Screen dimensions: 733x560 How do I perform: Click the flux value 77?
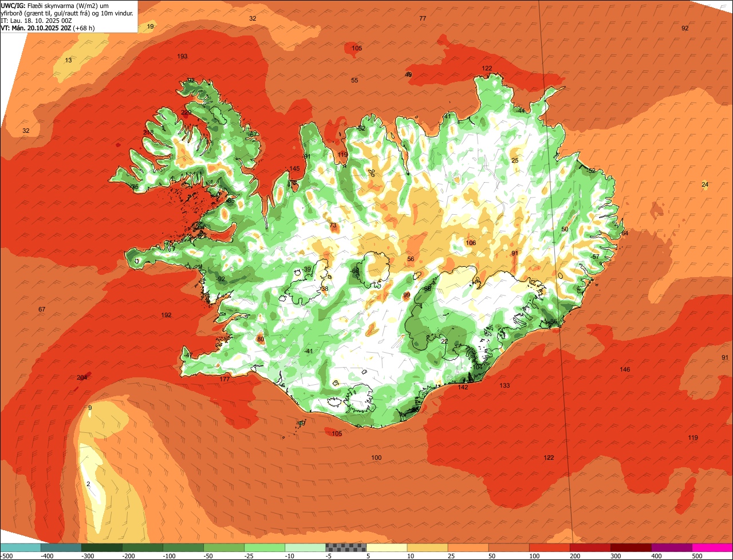click(423, 18)
